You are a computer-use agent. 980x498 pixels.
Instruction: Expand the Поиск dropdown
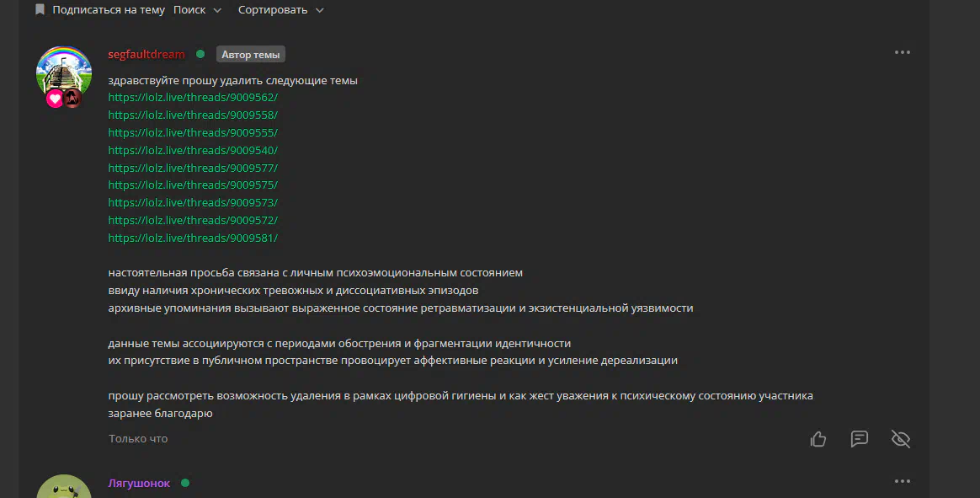click(198, 9)
